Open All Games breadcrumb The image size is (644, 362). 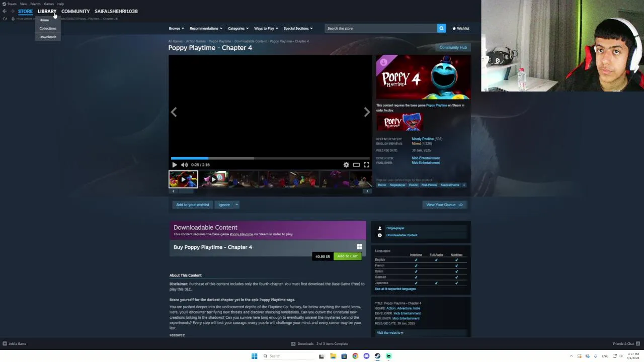click(x=176, y=41)
